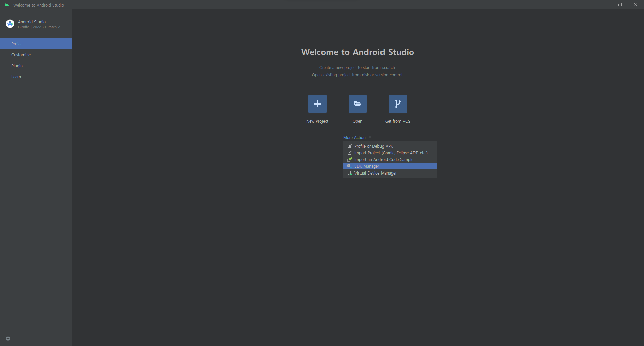
Task: Click the Open label under folder icon
Action: [x=357, y=121]
